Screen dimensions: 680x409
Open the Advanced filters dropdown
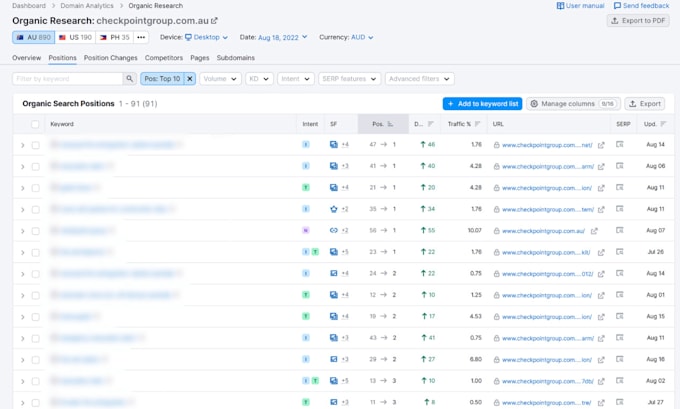(x=419, y=79)
